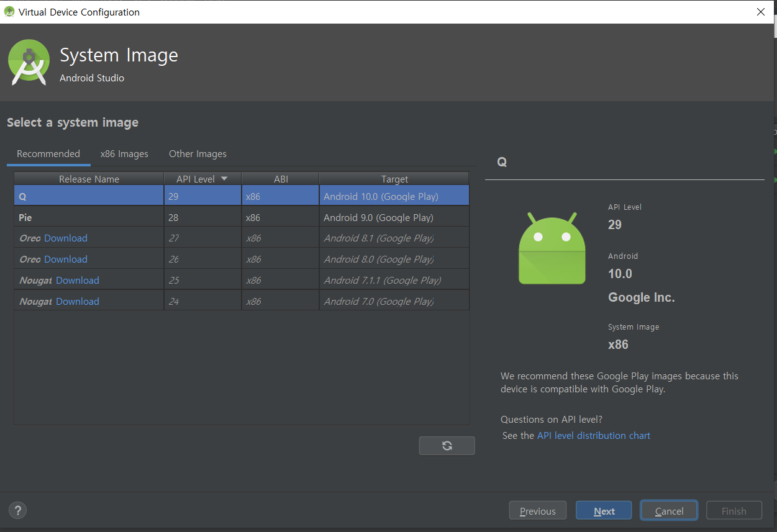Click the Cancel button
This screenshot has width=777, height=532.
[x=669, y=511]
